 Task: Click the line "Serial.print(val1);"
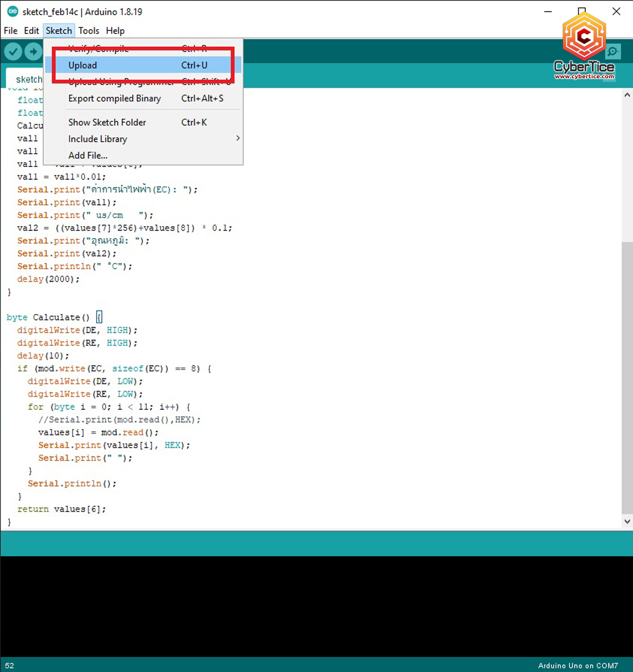tap(67, 202)
